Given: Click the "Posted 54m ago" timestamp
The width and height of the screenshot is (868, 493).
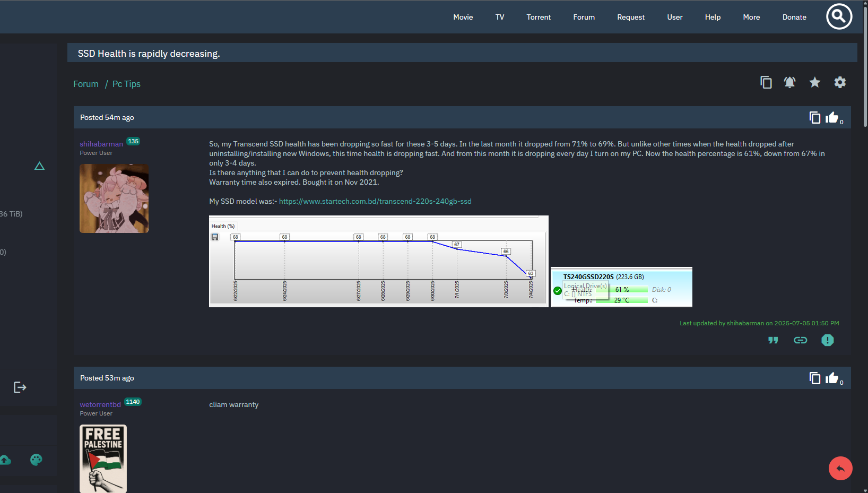Looking at the screenshot, I should [x=107, y=117].
